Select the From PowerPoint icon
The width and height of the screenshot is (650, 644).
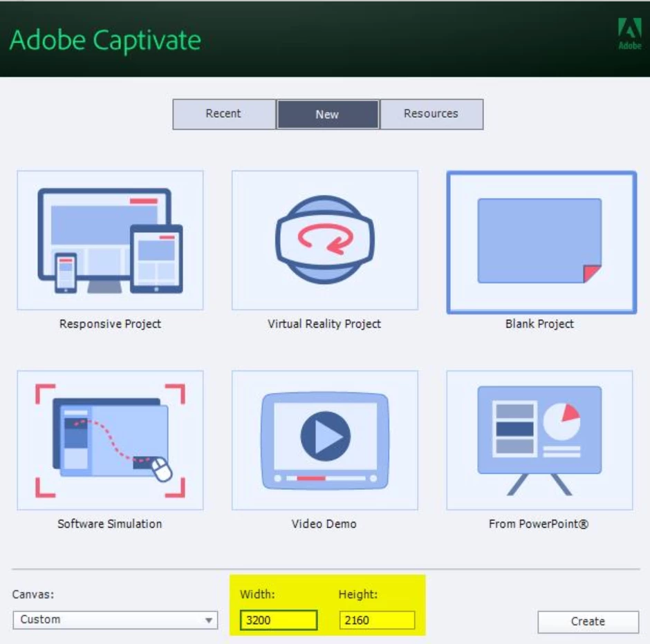[540, 440]
